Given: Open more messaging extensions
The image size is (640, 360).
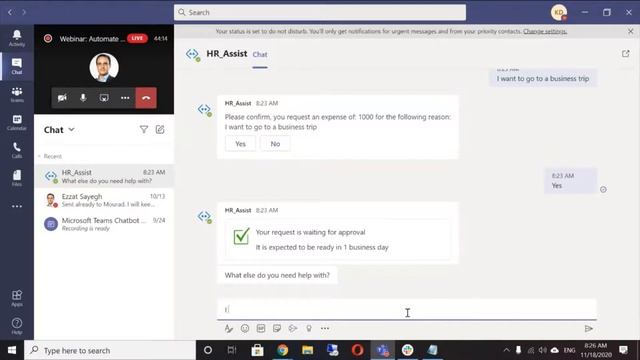Looking at the screenshot, I should (x=325, y=329).
